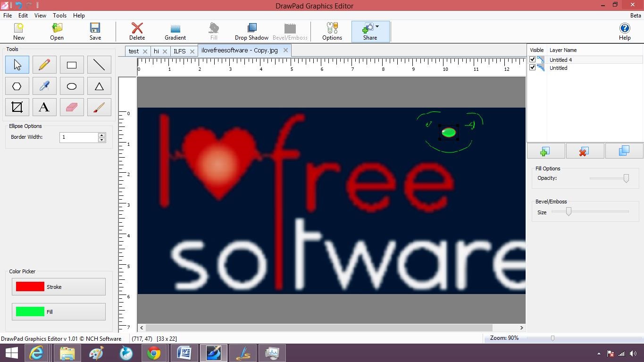Switch to the test tab

coord(134,51)
